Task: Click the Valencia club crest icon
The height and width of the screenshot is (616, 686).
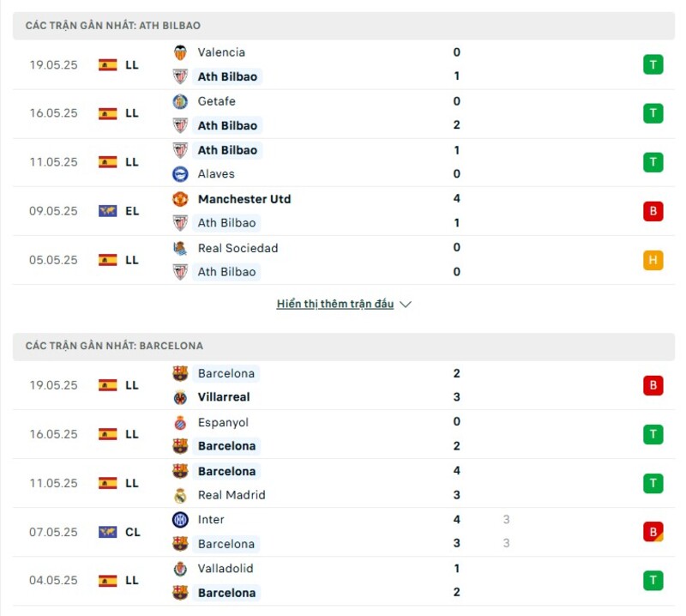Action: pyautogui.click(x=180, y=52)
